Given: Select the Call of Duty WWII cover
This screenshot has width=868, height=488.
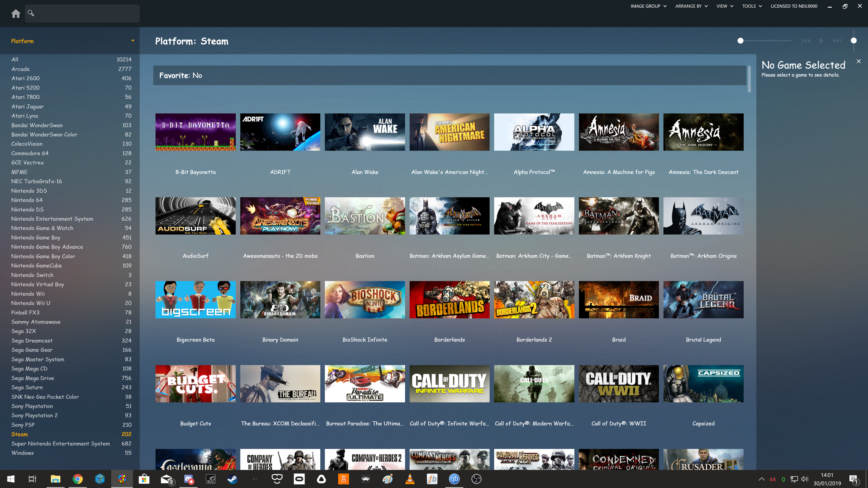Looking at the screenshot, I should [619, 384].
